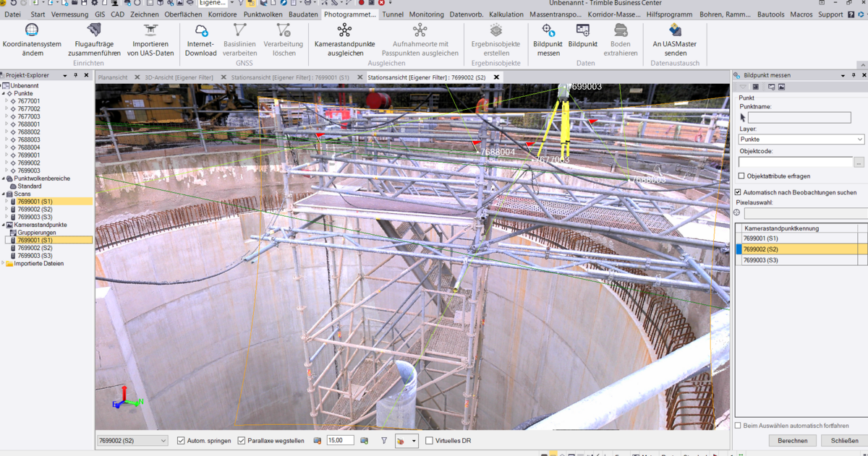This screenshot has width=868, height=456.
Task: Collapse the Kamerastandpunkte tree node
Action: click(x=4, y=225)
